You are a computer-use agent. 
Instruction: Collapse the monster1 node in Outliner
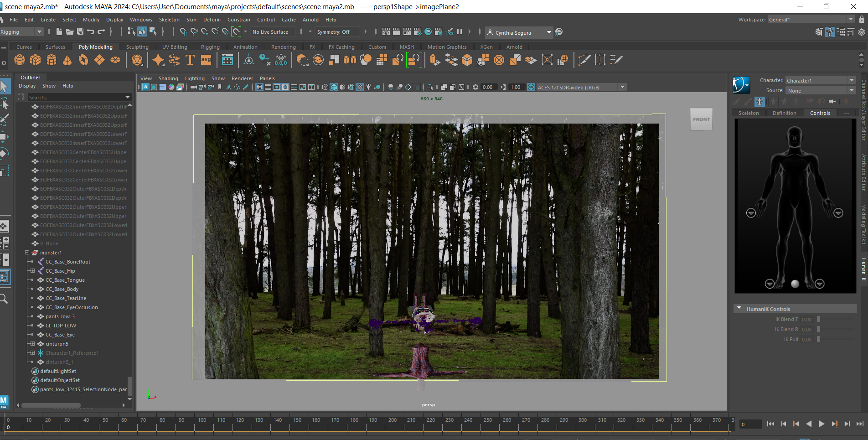tap(27, 252)
